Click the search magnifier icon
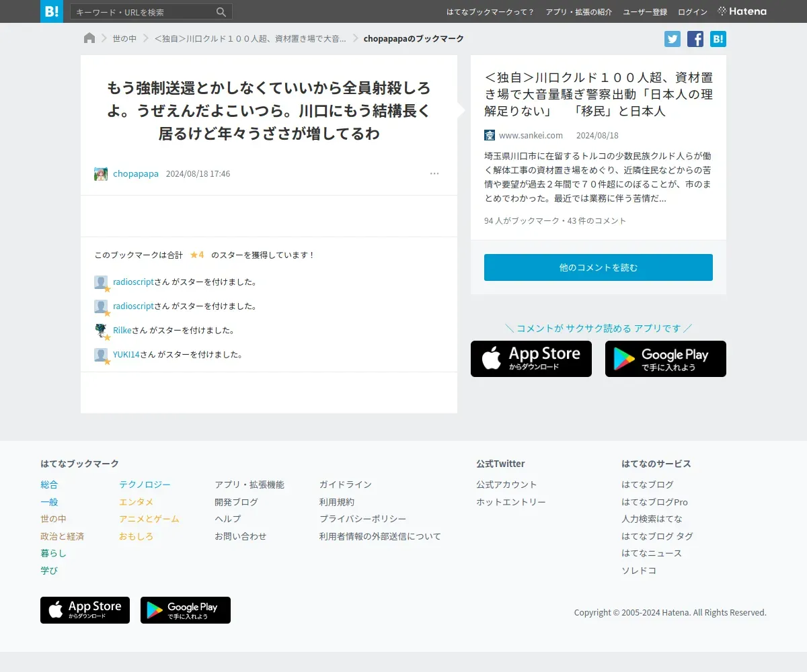This screenshot has height=672, width=807. click(221, 12)
